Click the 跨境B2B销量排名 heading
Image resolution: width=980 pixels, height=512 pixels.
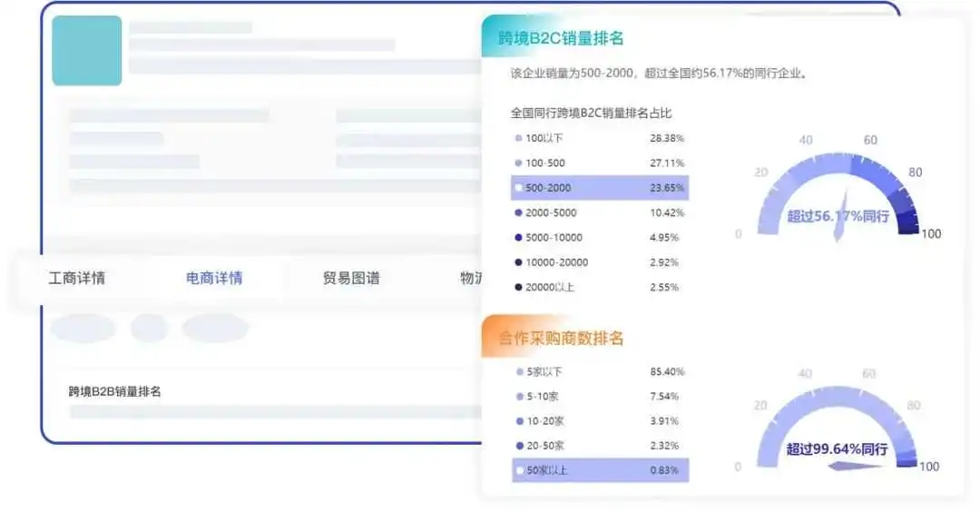pyautogui.click(x=114, y=391)
